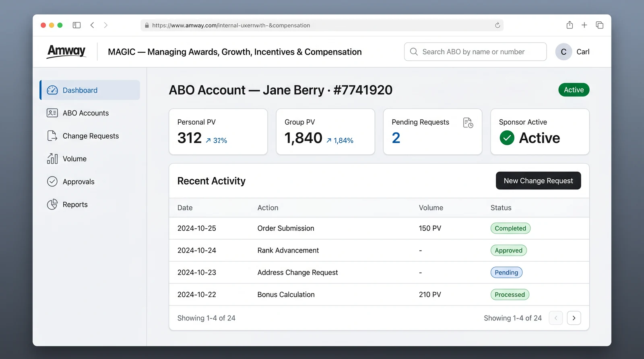
Task: Click the 150 PV volume value
Action: (x=430, y=228)
